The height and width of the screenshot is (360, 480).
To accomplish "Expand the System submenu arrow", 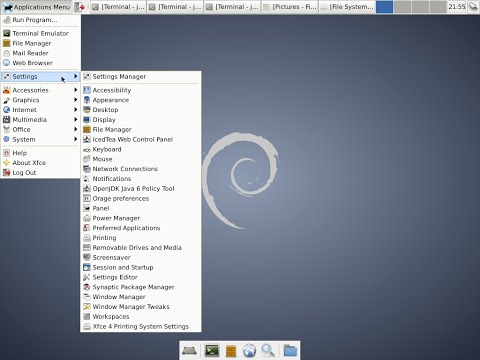I will pos(76,139).
